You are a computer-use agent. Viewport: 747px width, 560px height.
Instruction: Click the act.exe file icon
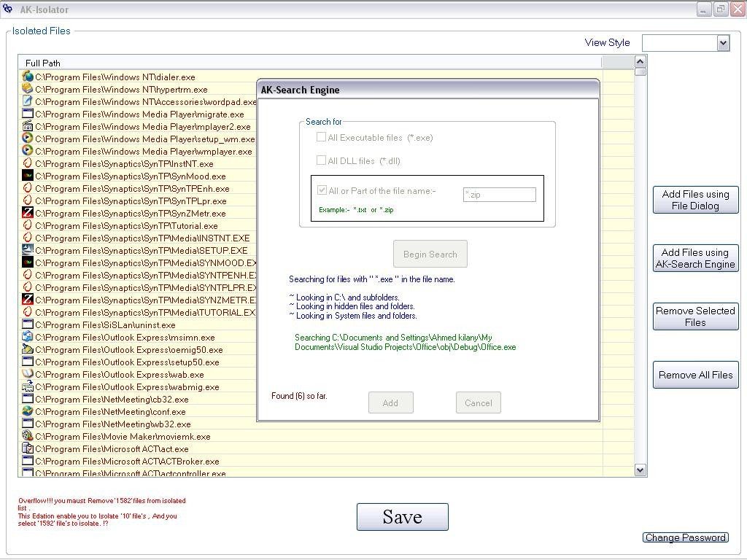point(28,448)
